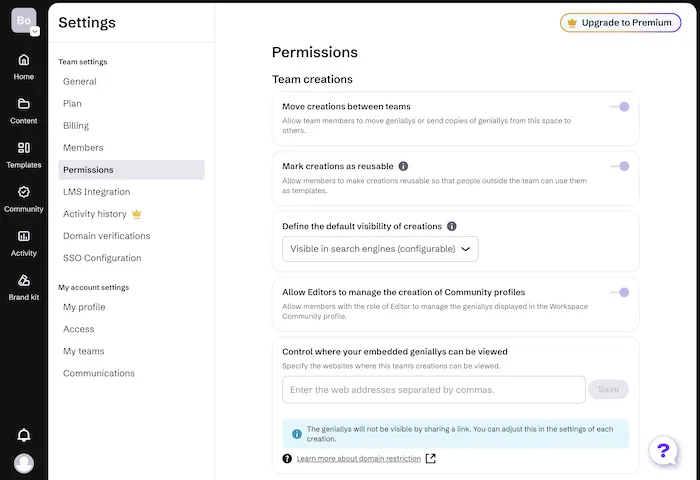Screen dimensions: 700x480
Task: Open the Templates icon in sidebar
Action: tap(24, 148)
